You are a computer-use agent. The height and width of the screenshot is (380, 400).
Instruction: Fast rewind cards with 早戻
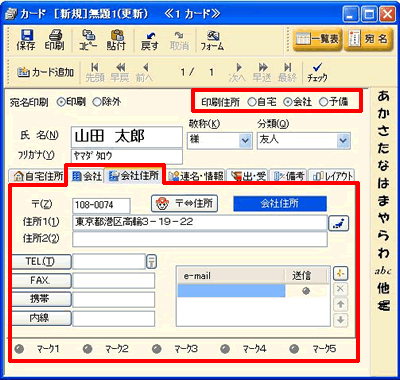120,72
